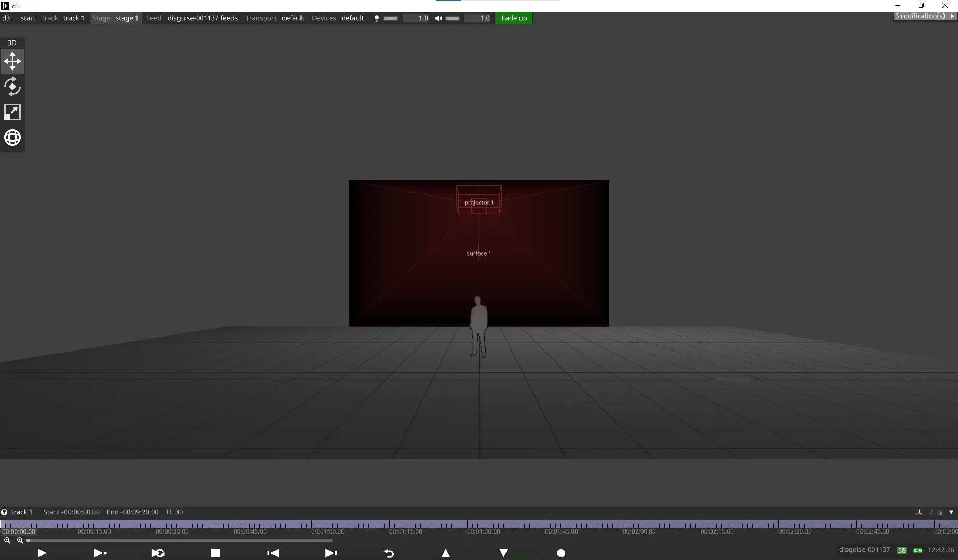
Task: Click the Fade up button
Action: [514, 18]
